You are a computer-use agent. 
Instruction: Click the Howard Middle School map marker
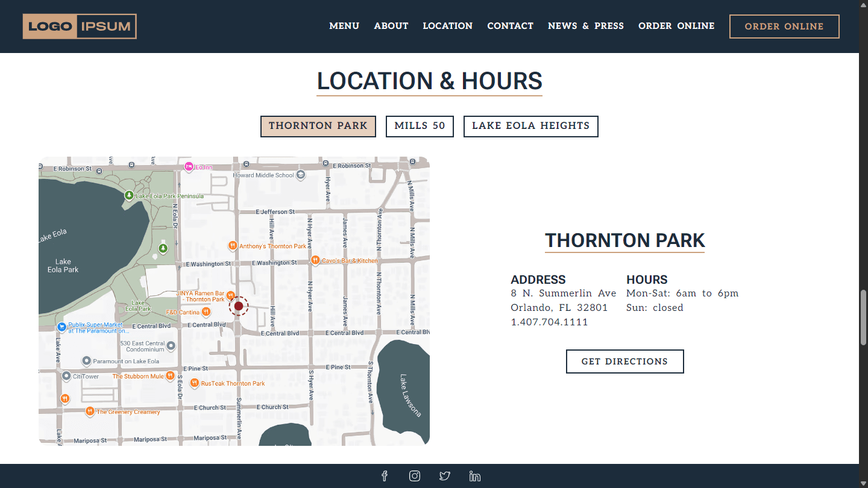click(301, 175)
